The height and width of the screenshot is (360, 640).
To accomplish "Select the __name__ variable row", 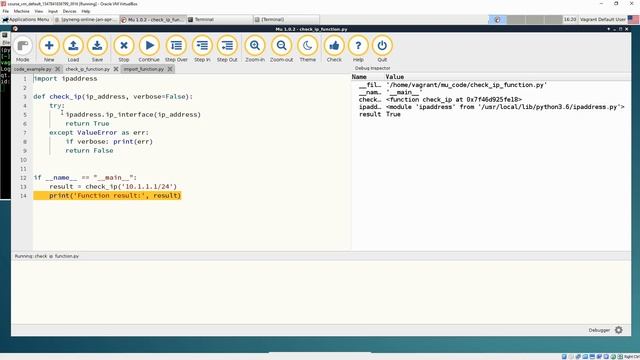I will [x=491, y=92].
